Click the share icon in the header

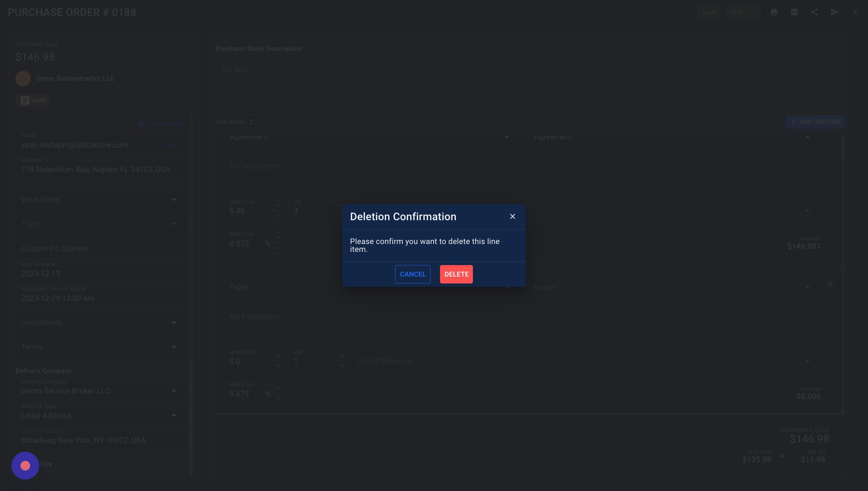[814, 12]
